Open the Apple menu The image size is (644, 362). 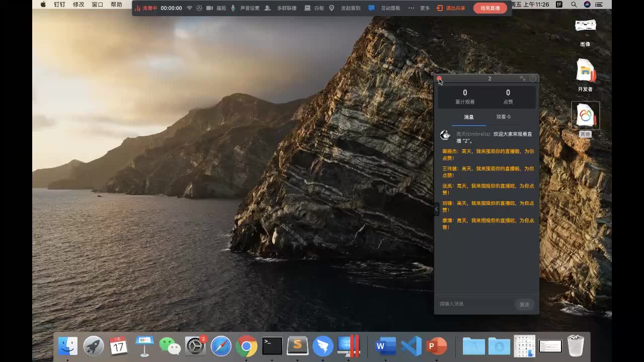[43, 5]
